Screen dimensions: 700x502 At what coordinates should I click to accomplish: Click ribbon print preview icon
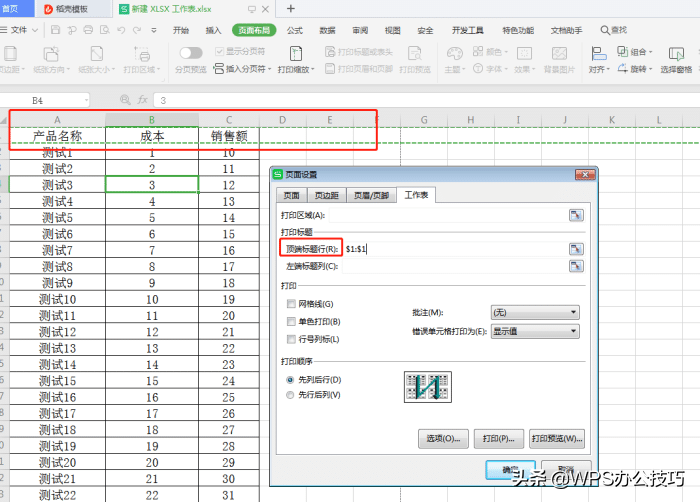pos(415,60)
